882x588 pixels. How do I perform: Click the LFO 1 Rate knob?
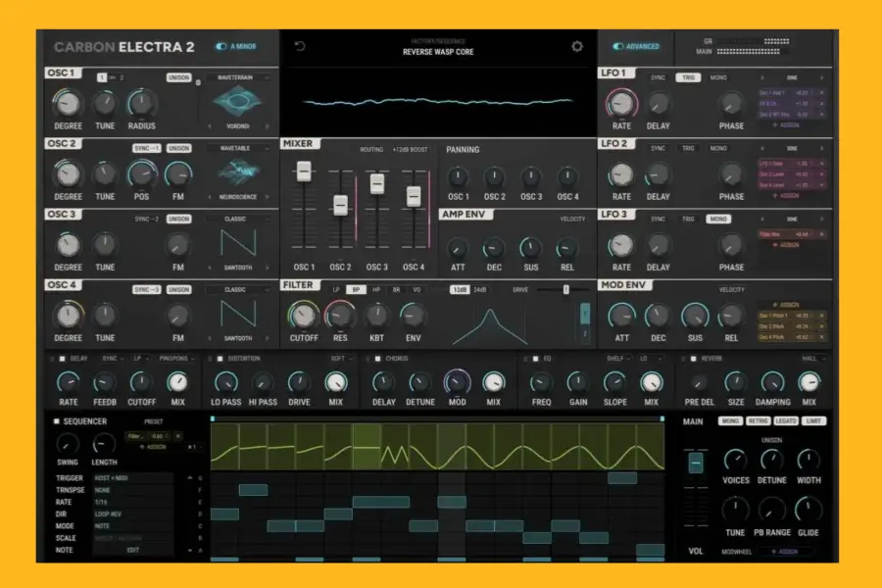(x=621, y=103)
